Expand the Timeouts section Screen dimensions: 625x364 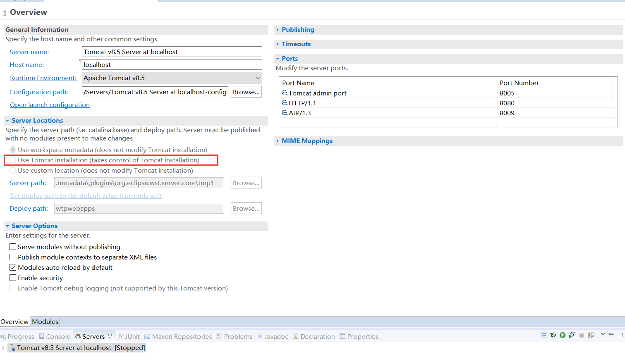point(278,44)
